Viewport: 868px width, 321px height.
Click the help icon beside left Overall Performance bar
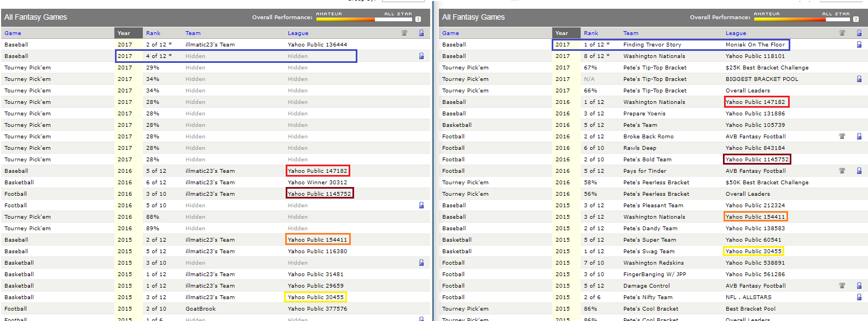pyautogui.click(x=418, y=19)
